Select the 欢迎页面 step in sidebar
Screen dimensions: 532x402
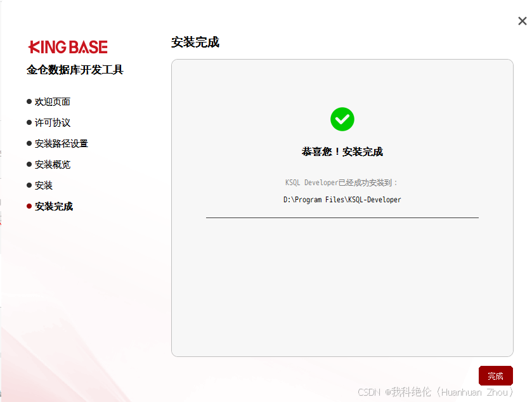[49, 102]
